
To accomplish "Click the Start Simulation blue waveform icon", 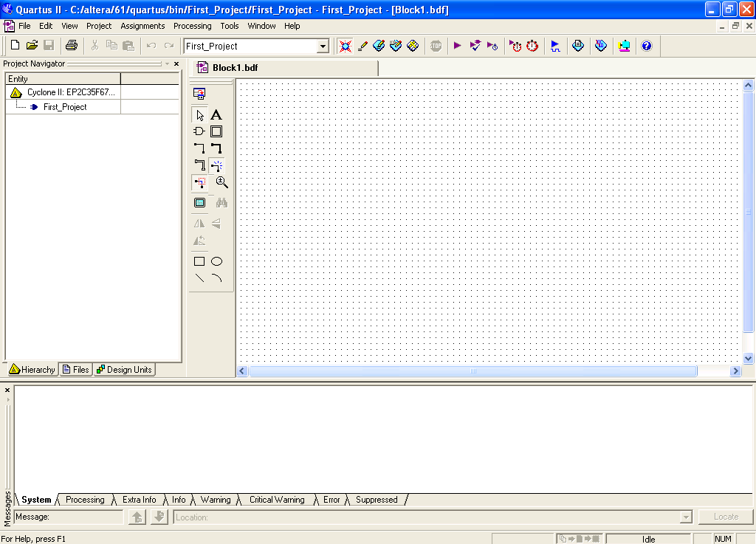I will coord(555,46).
